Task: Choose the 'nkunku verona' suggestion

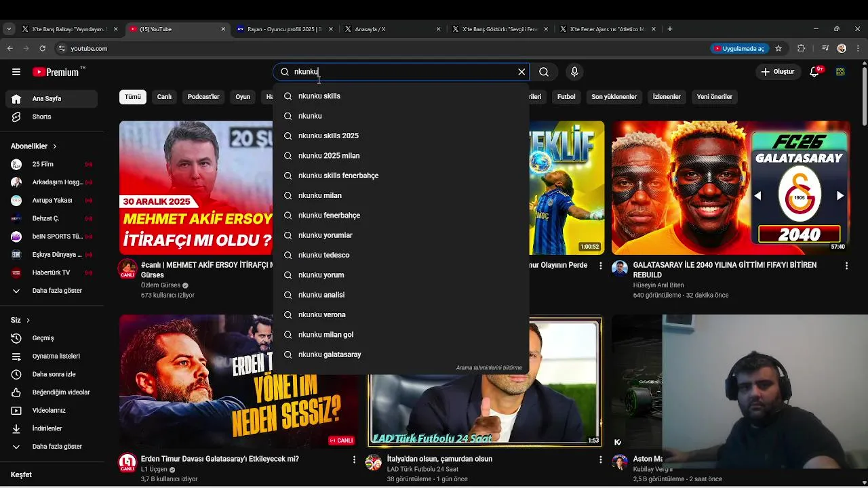Action: pos(401,314)
